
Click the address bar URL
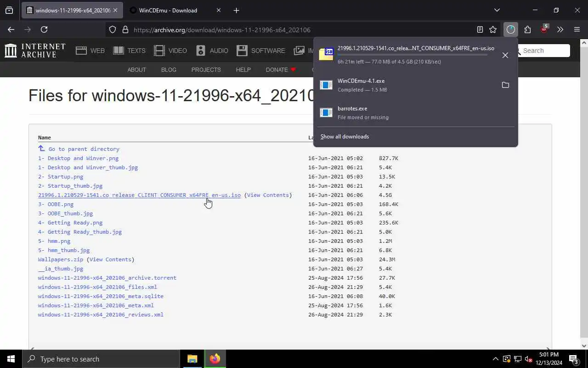point(222,30)
